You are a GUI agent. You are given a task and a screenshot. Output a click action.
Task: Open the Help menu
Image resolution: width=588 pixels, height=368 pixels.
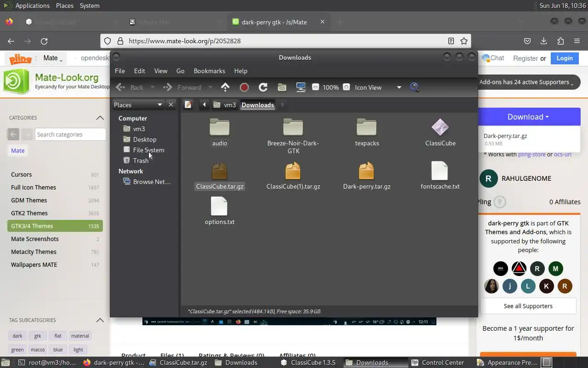coord(240,71)
